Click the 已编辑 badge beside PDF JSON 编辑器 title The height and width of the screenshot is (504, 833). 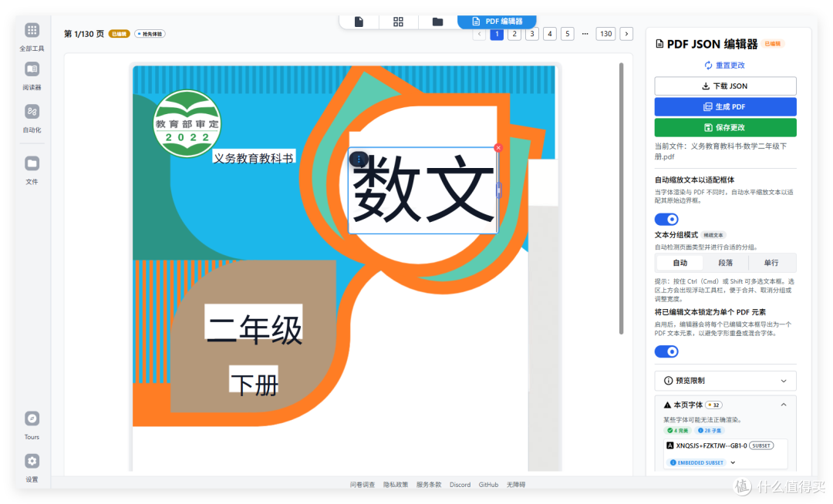tap(772, 44)
